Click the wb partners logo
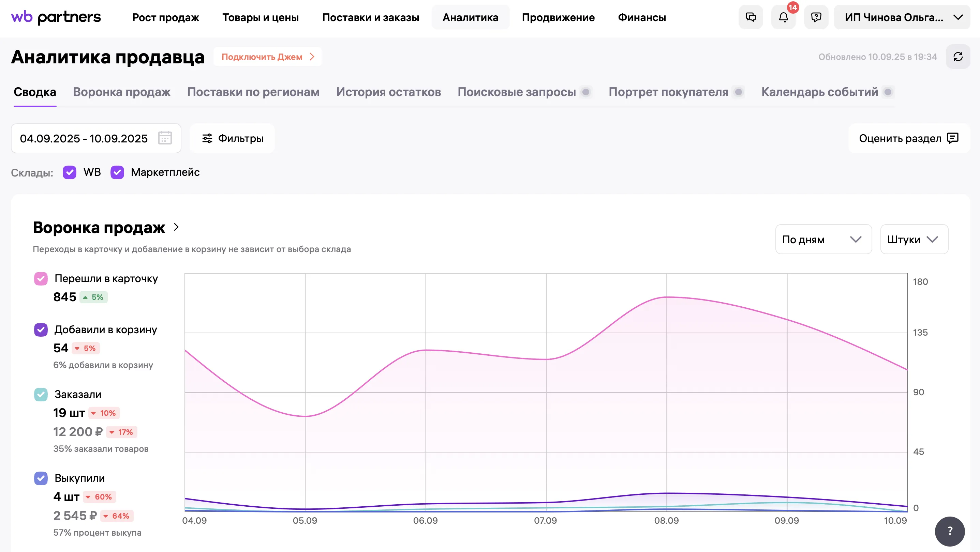This screenshot has height=552, width=980. [56, 17]
